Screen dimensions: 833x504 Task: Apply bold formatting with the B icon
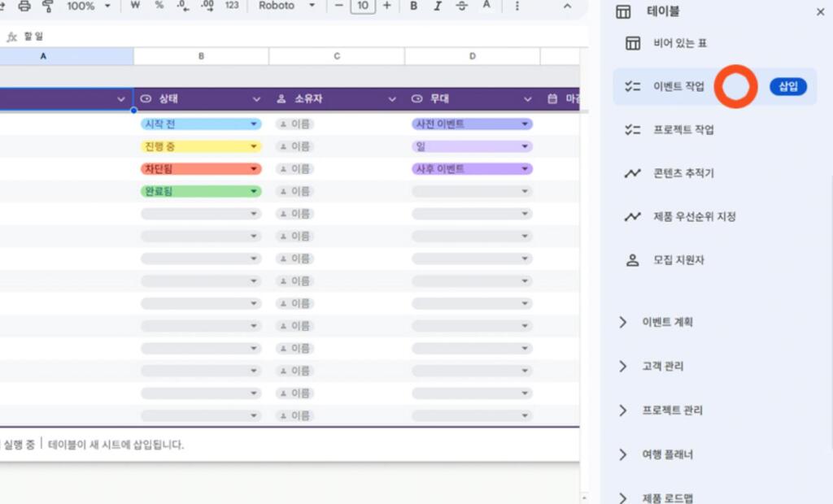point(414,6)
